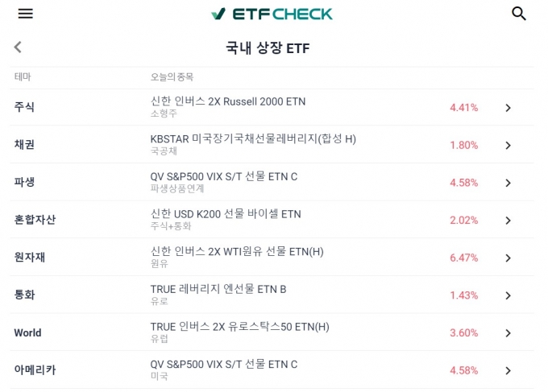Open 신한 인버스 2X WTI원유 선물 ETN(H)
The height and width of the screenshot is (392, 548).
237,251
